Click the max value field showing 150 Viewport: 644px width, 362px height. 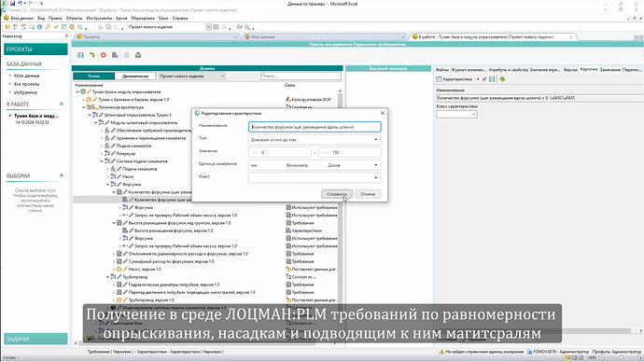coord(350,152)
